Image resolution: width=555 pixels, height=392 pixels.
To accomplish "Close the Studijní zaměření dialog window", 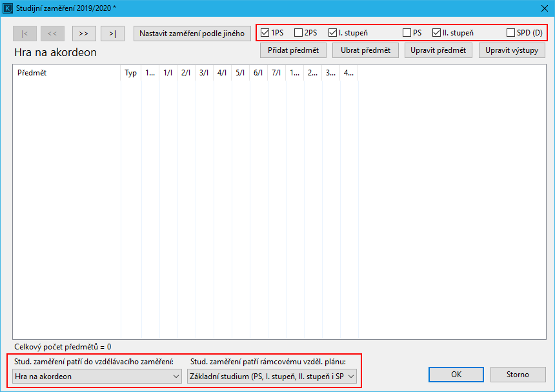I will tap(545, 8).
